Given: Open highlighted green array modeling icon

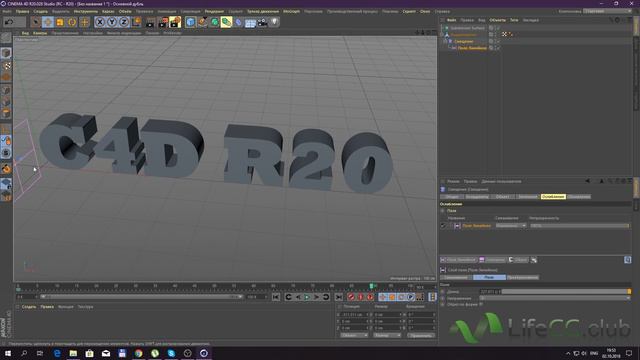Looking at the screenshot, I should 226,22.
